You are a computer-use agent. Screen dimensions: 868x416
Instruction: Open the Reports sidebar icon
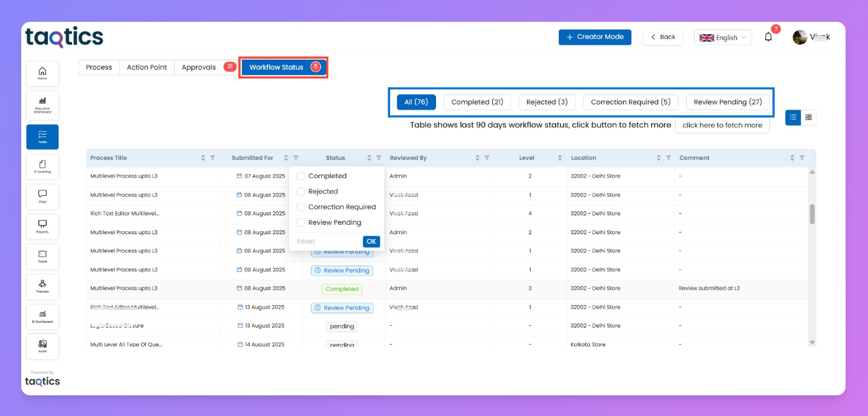[x=42, y=226]
